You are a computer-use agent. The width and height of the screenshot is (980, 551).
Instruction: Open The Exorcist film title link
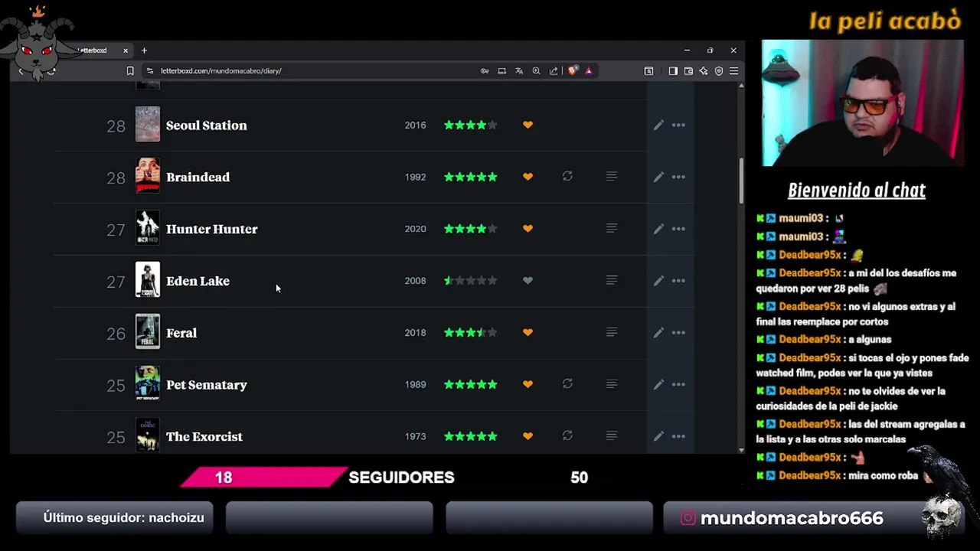pos(204,436)
